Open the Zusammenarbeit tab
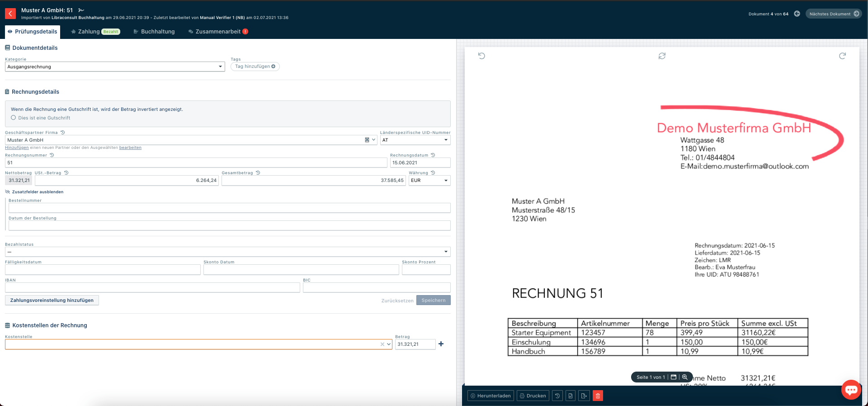The height and width of the screenshot is (406, 868). pos(218,32)
